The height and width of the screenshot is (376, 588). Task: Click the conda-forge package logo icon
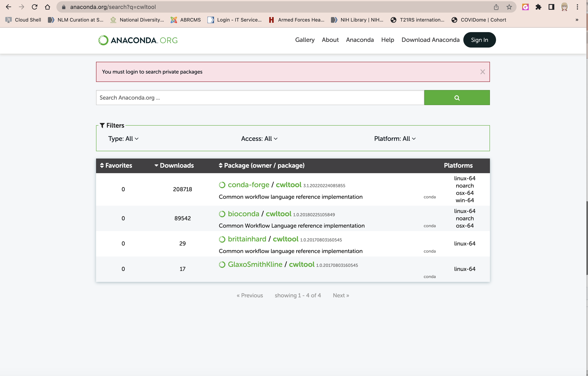(222, 185)
